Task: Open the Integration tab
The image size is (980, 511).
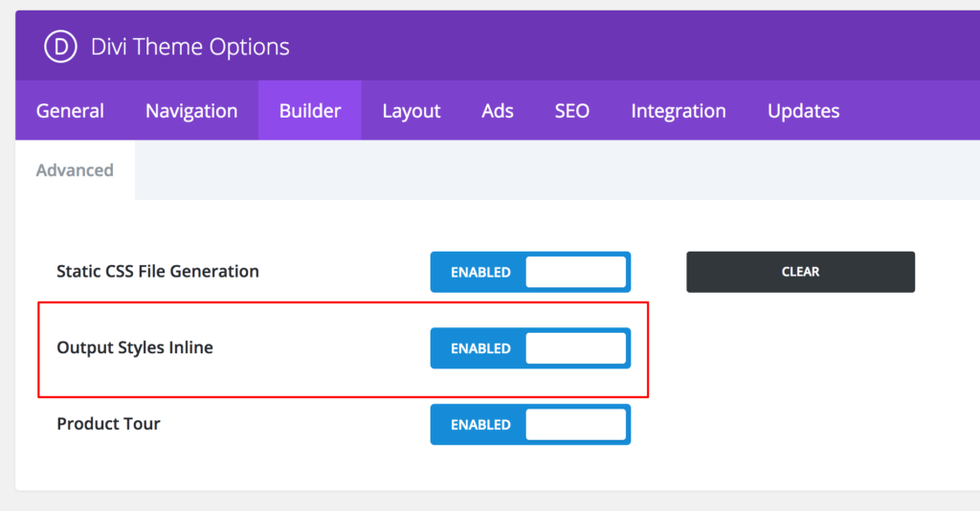Action: click(x=679, y=111)
